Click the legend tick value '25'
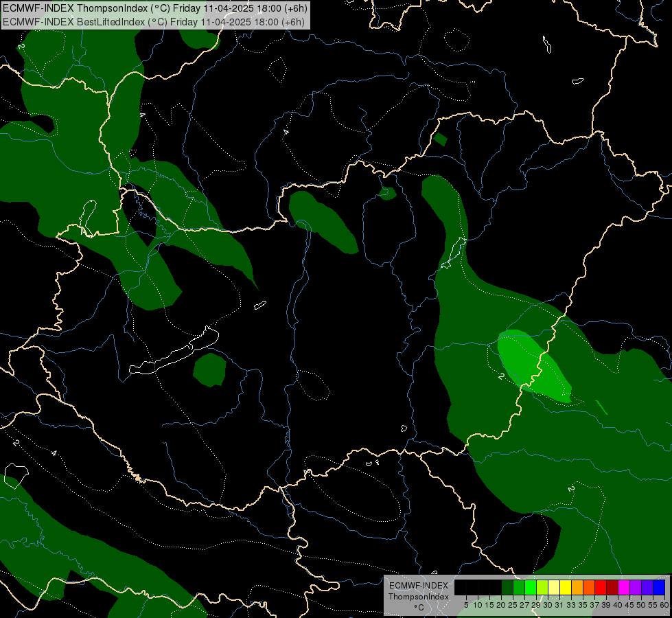672x618 pixels. [x=513, y=605]
